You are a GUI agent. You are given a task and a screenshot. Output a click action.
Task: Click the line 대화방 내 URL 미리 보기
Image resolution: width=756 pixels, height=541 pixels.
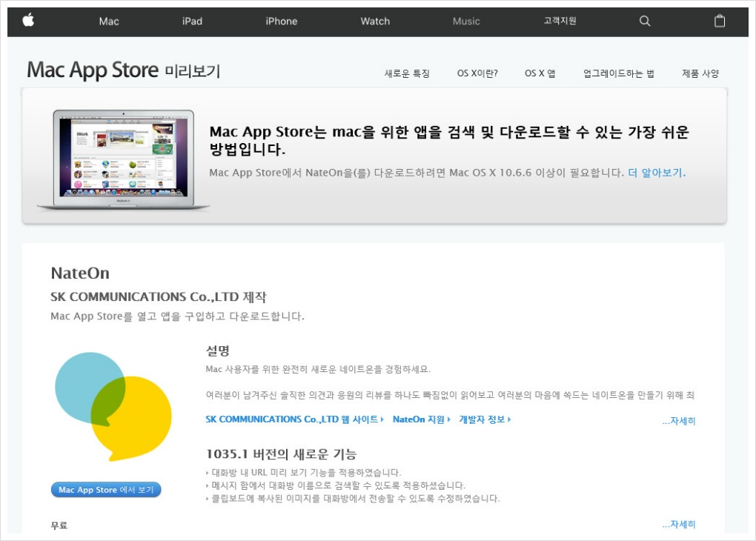pos(303,473)
